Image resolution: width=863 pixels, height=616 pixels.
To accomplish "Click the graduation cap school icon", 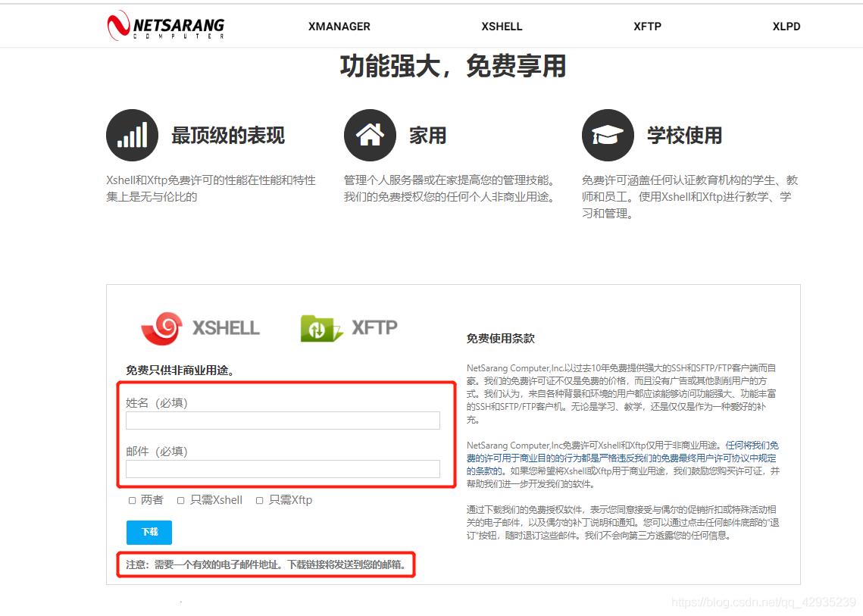I will 608,136.
